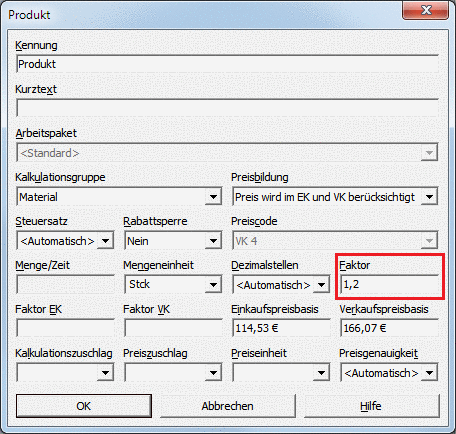The height and width of the screenshot is (434, 456).
Task: Click the OK button
Action: click(84, 406)
